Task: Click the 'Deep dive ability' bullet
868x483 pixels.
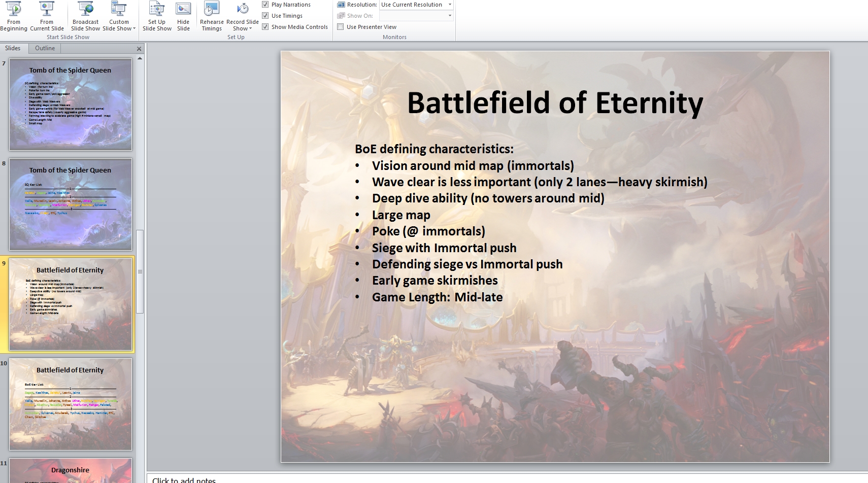Action: (488, 198)
